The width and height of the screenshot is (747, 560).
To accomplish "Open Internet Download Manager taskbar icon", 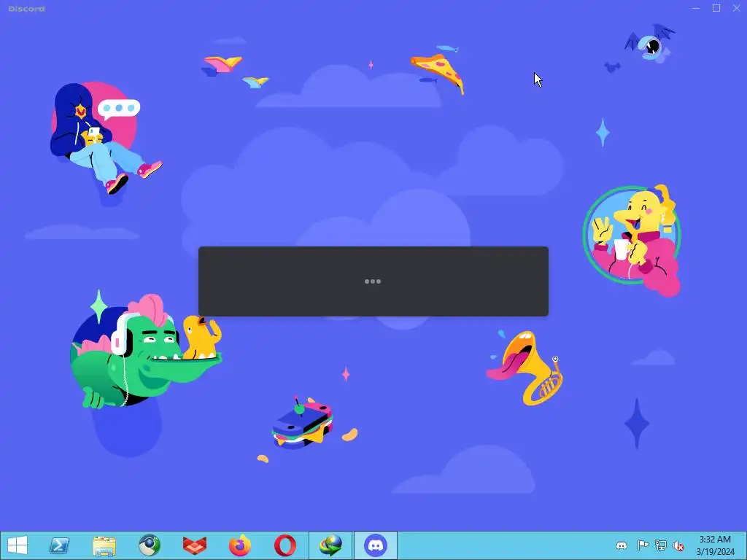I will 330,545.
